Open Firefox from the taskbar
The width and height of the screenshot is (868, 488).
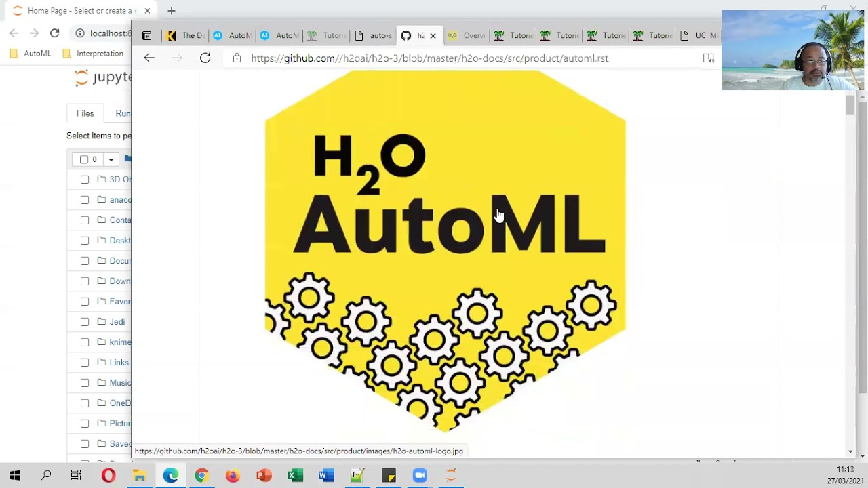point(233,476)
